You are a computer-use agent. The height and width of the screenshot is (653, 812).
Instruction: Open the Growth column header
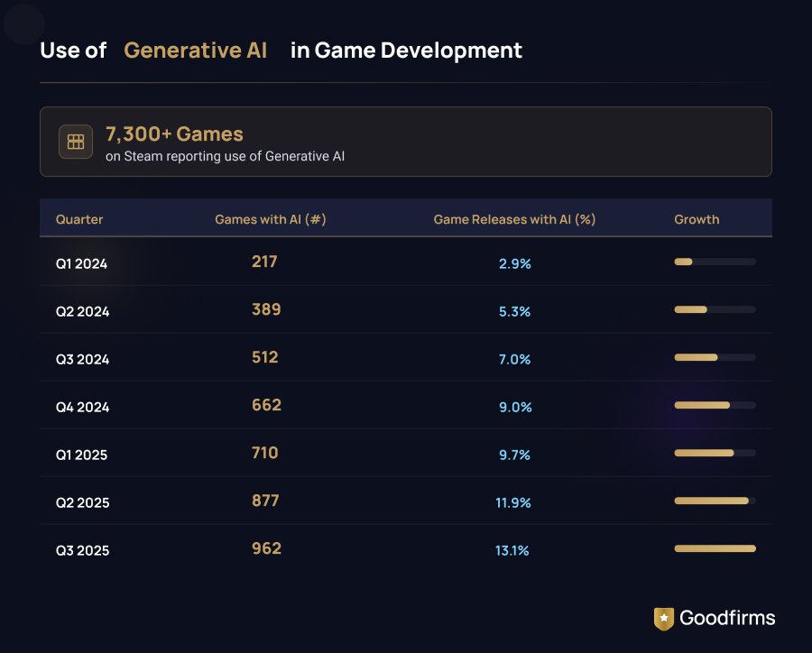point(697,219)
